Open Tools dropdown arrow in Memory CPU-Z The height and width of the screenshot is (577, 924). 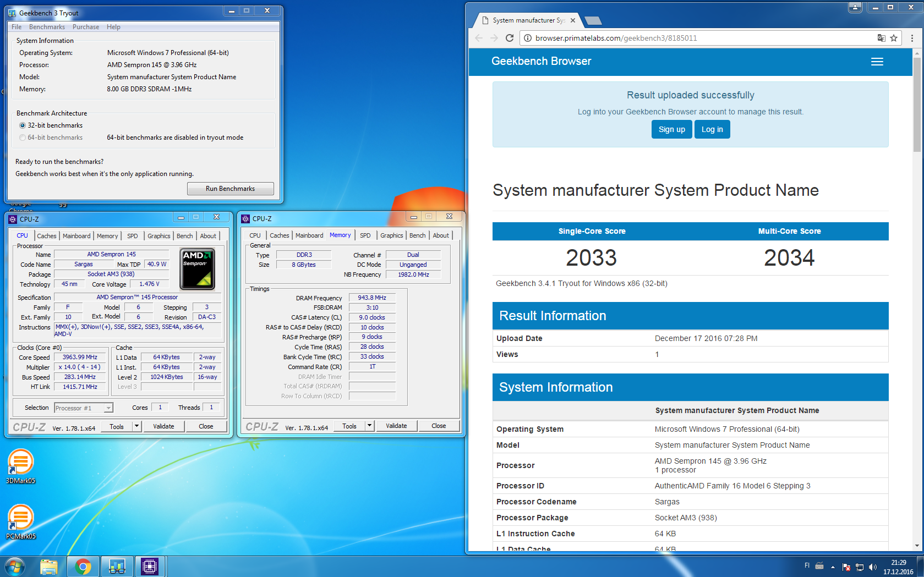pos(370,426)
